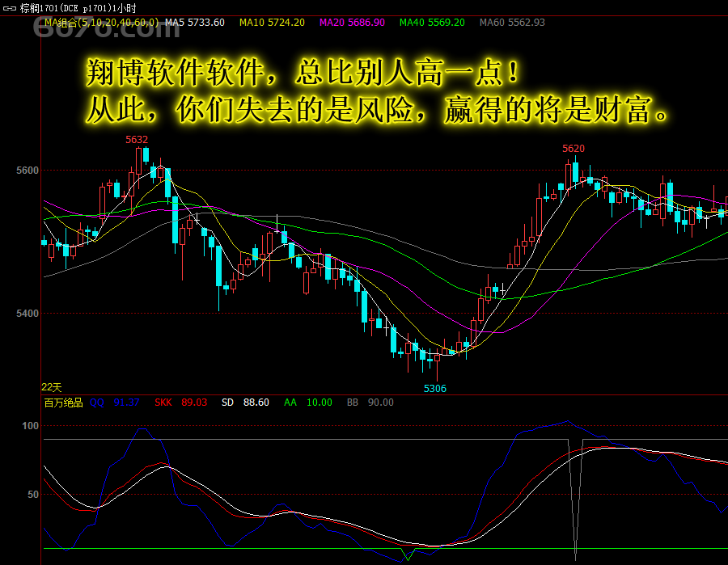
Task: Click the SKK 89.03 indicator value
Action: pyautogui.click(x=180, y=403)
